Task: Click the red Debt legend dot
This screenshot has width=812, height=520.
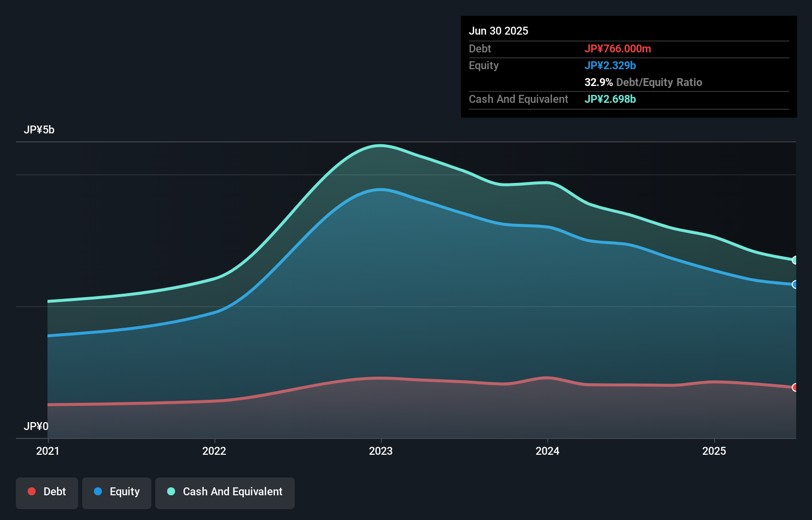Action: 31,491
